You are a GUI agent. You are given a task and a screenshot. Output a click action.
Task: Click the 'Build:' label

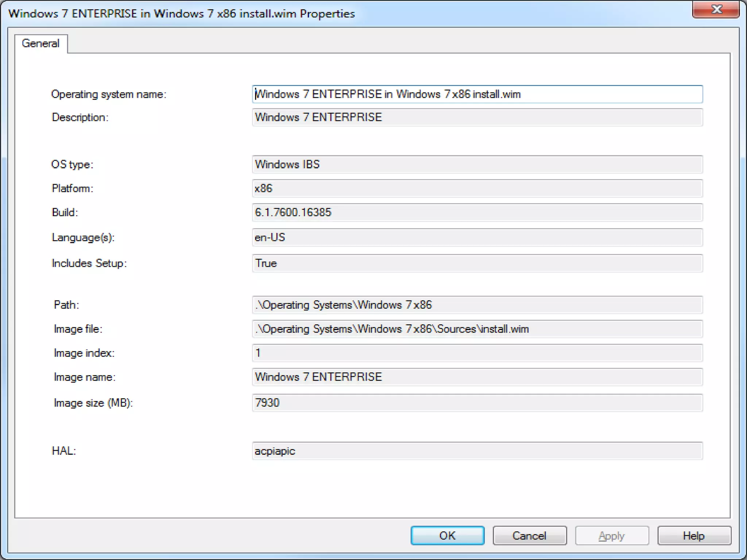click(x=65, y=213)
